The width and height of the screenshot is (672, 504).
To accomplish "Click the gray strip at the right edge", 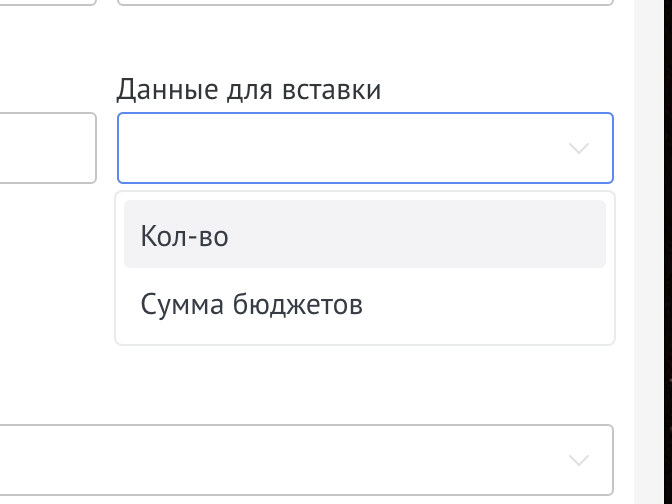I will 653,250.
